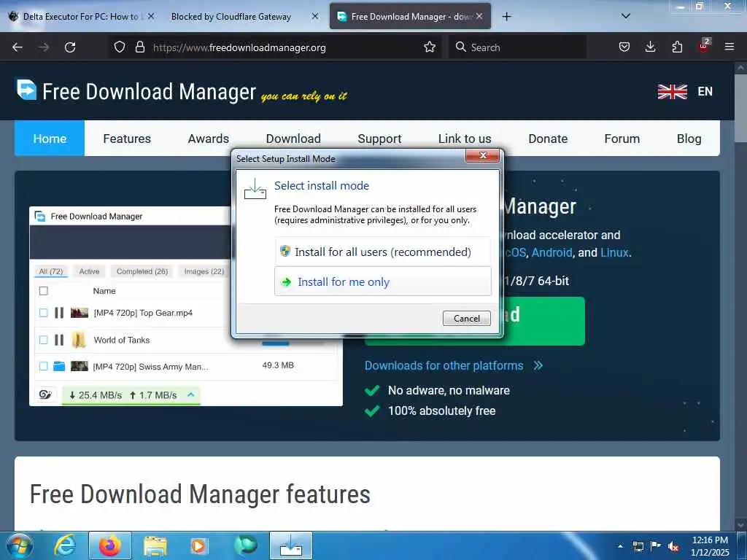This screenshot has height=560, width=747.
Task: Open the Firefox downloads panel icon
Action: click(x=650, y=47)
